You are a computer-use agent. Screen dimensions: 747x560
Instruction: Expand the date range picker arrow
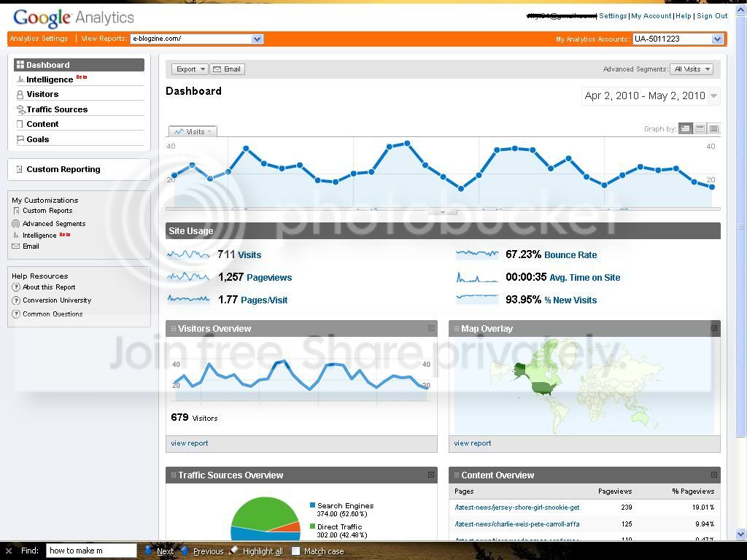[713, 96]
